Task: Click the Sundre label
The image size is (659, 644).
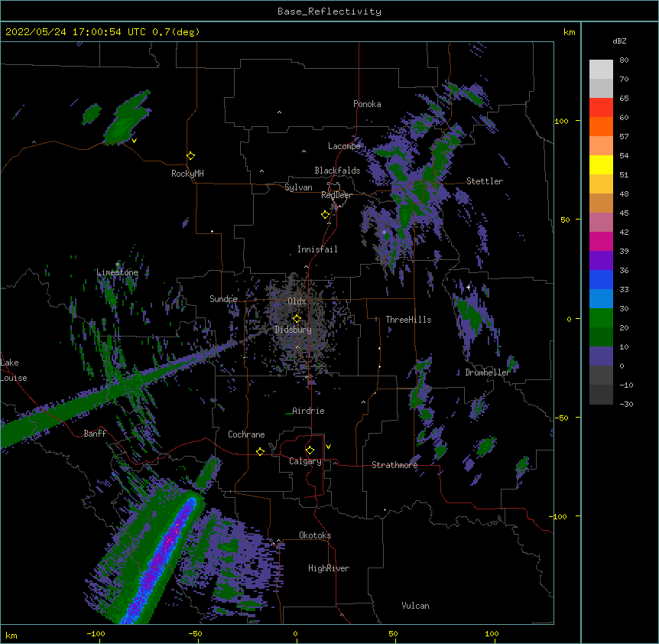Action: (223, 299)
